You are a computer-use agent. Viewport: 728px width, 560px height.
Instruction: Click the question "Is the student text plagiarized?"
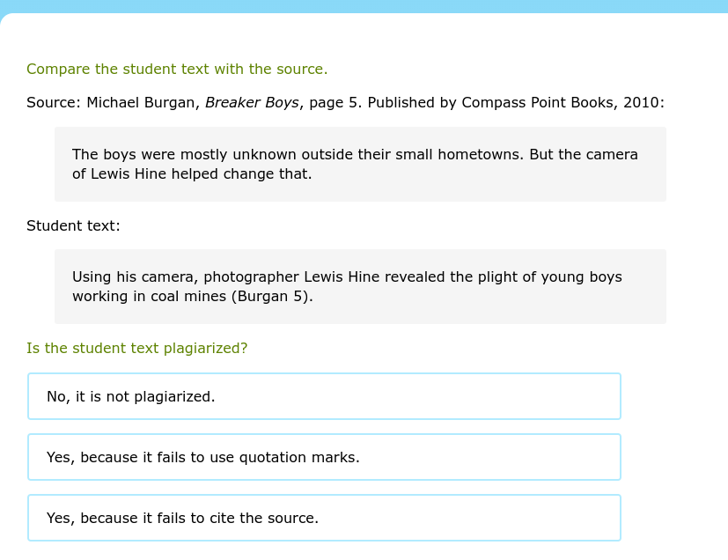(x=136, y=348)
